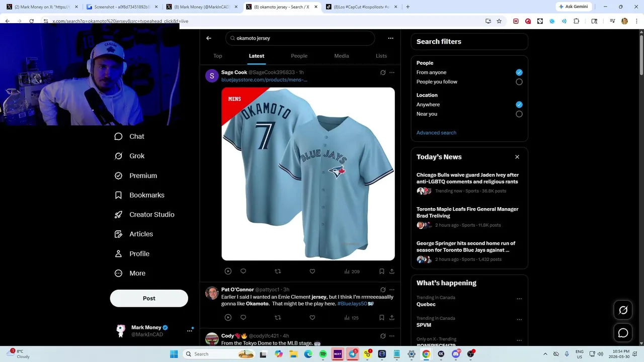The height and width of the screenshot is (362, 644).
Task: Open Pat O'Connor's profile avatar
Action: 212,293
